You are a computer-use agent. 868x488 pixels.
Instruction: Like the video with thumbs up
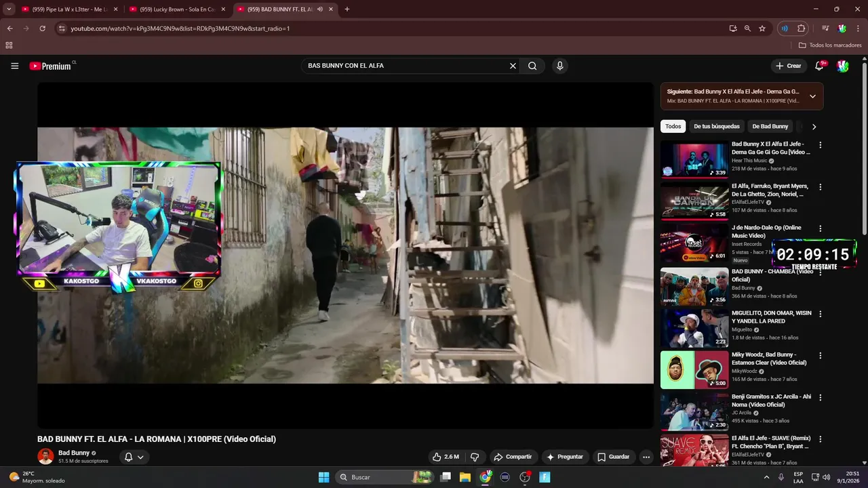click(x=446, y=457)
